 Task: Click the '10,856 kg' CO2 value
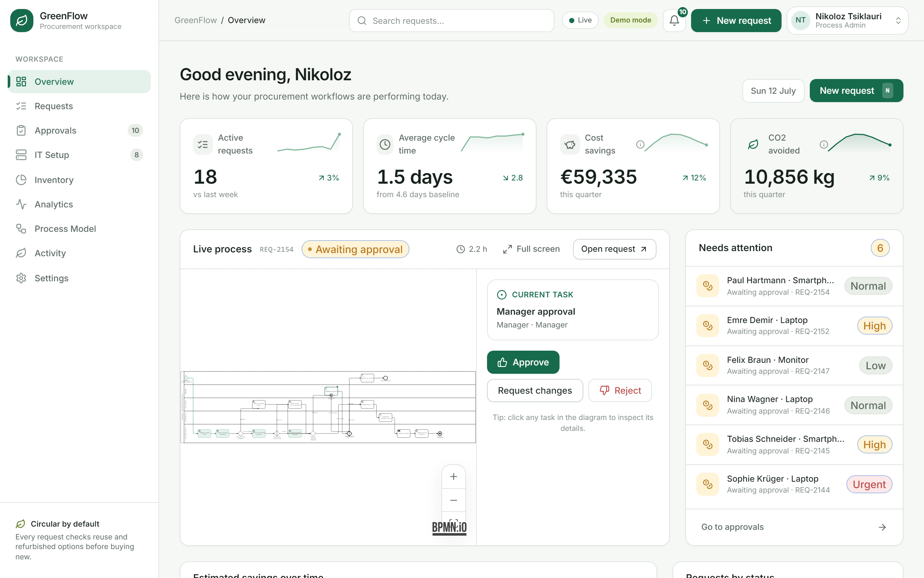pos(789,177)
